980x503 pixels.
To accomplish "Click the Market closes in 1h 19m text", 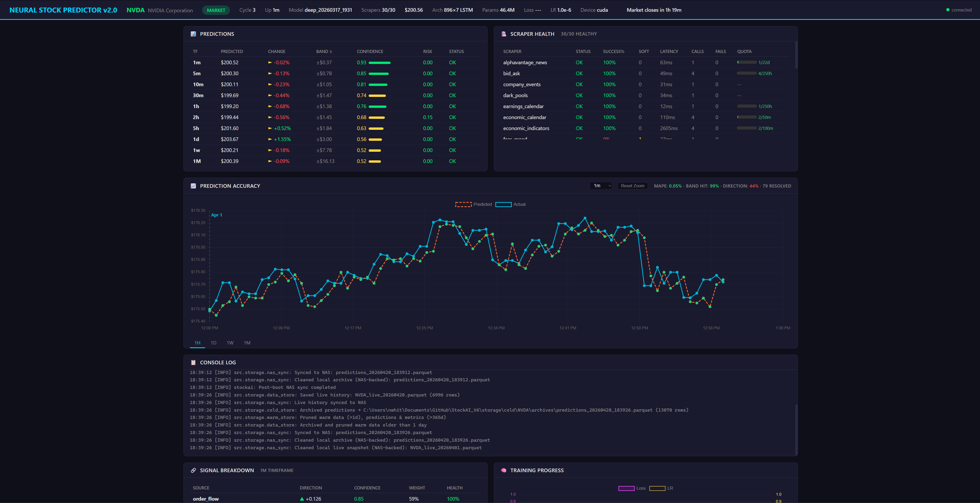I will [654, 10].
